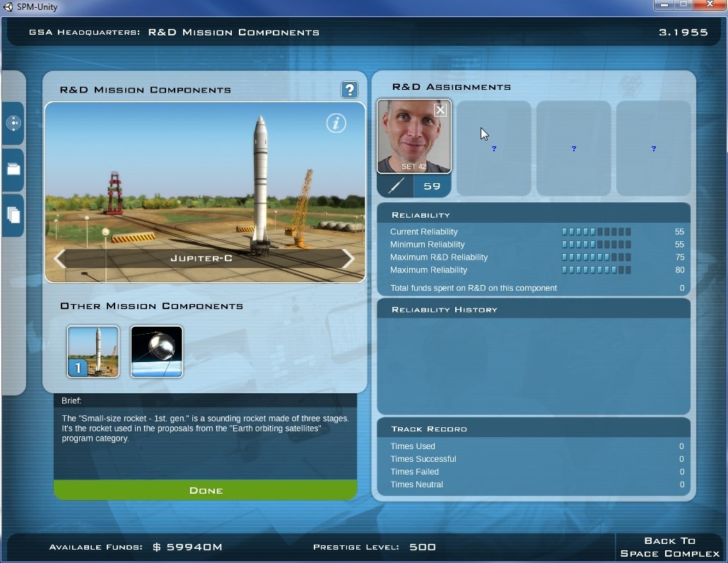The image size is (728, 563).
Task: Assign engineer to third R&D slot
Action: pos(573,149)
